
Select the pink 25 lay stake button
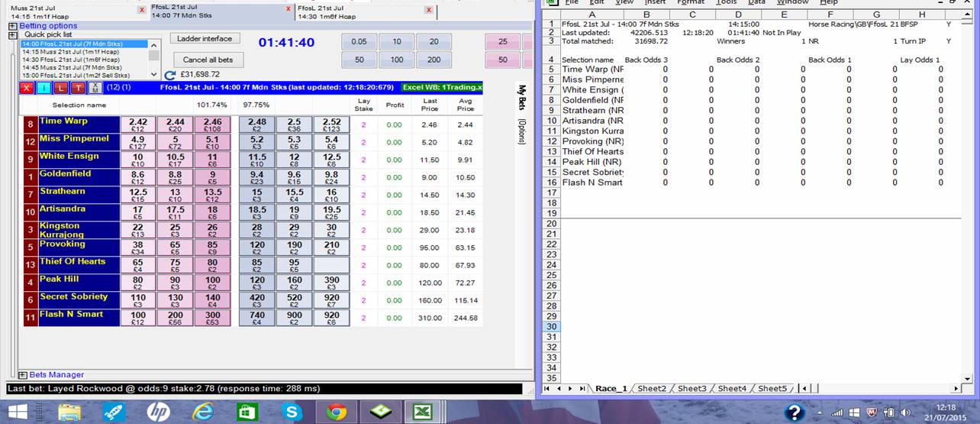pos(502,42)
